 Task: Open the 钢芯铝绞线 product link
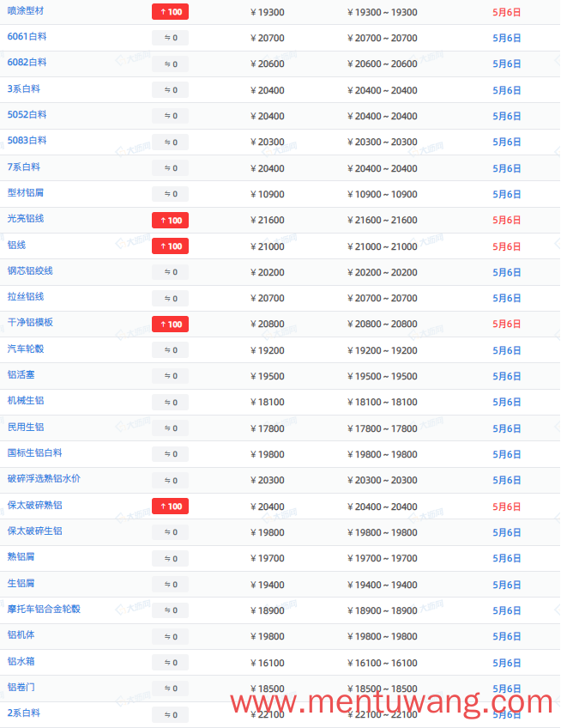coord(30,270)
